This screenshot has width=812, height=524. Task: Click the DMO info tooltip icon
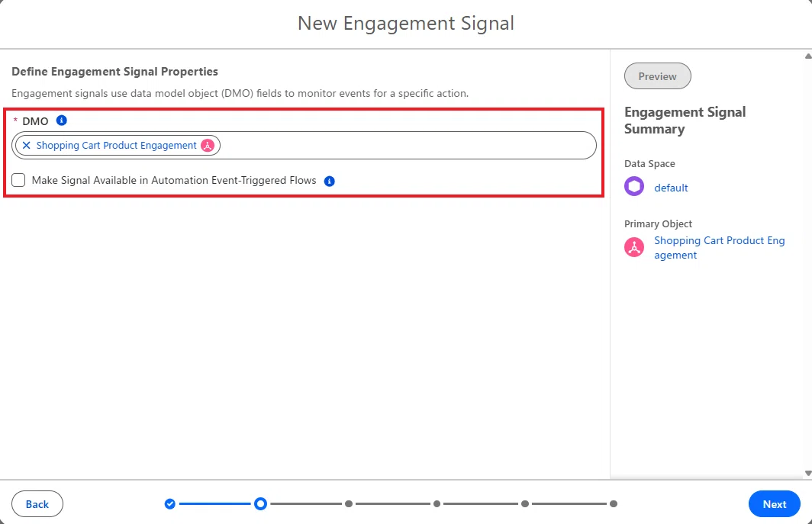click(62, 121)
